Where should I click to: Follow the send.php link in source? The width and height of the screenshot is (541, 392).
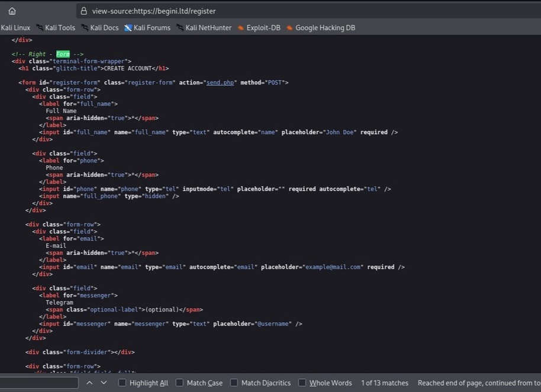point(220,82)
